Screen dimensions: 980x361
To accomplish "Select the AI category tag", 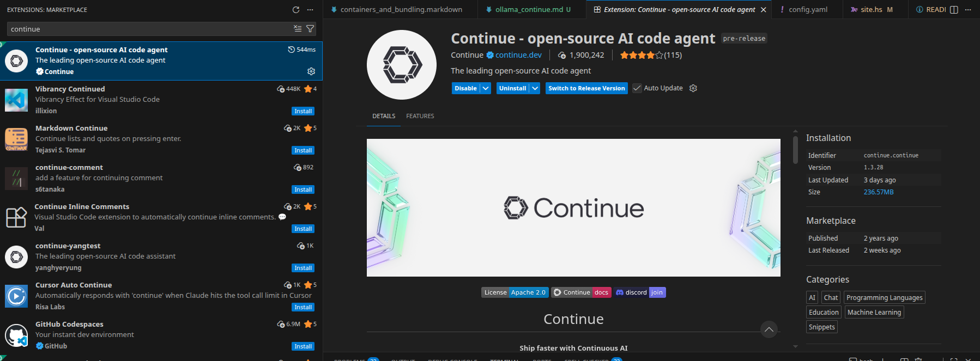I will [812, 297].
